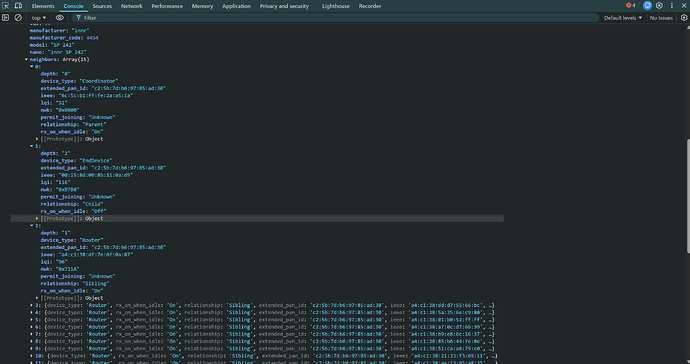690x364 pixels.
Task: Expand neighbor entry 6 router row
Action: coord(32,327)
